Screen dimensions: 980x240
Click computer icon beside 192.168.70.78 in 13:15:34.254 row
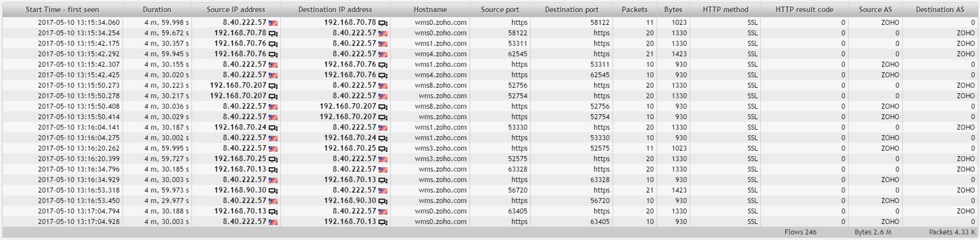point(273,34)
